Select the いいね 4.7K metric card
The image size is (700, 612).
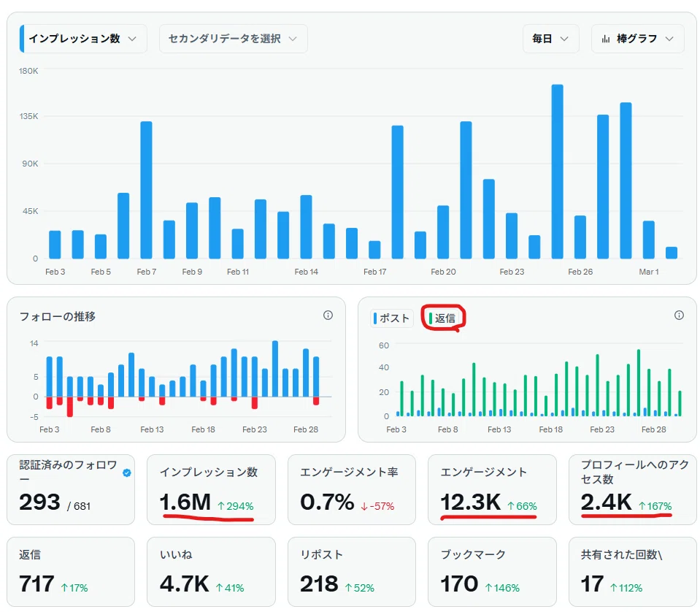click(211, 572)
